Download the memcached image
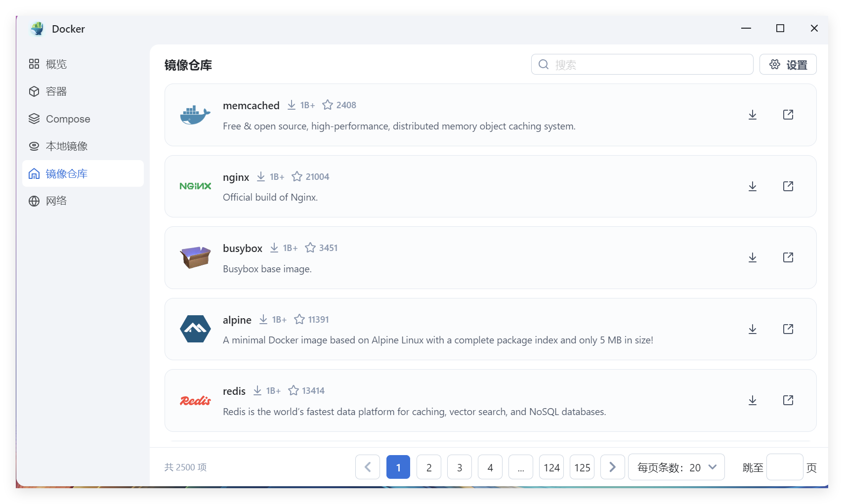The height and width of the screenshot is (504, 844). (x=753, y=115)
